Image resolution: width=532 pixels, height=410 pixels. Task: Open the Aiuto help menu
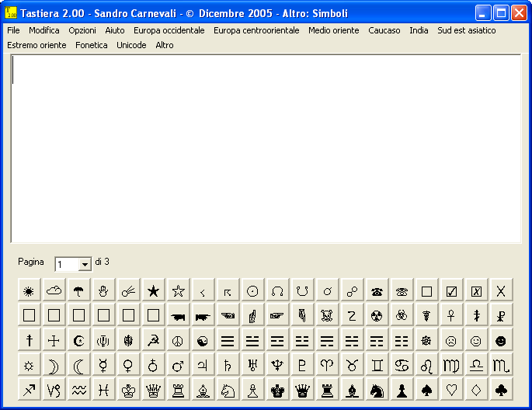[115, 30]
